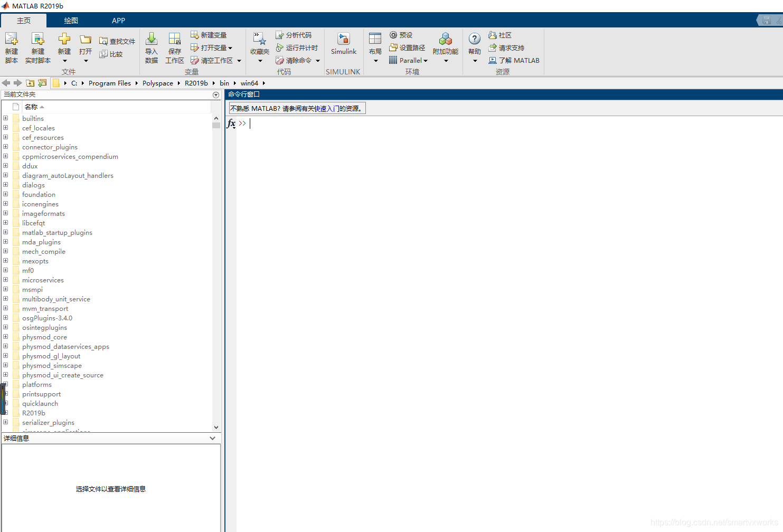Click the back navigation arrow
Image resolution: width=783 pixels, height=532 pixels.
click(6, 83)
